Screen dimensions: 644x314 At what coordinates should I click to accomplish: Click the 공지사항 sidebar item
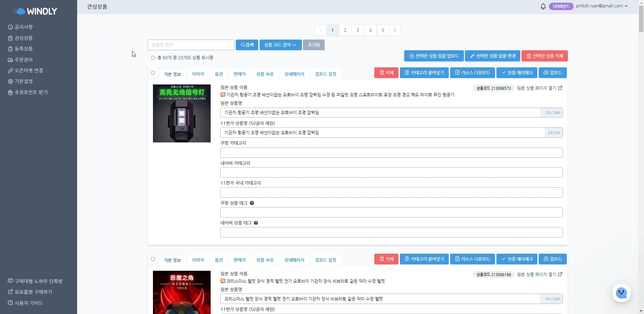[x=20, y=27]
